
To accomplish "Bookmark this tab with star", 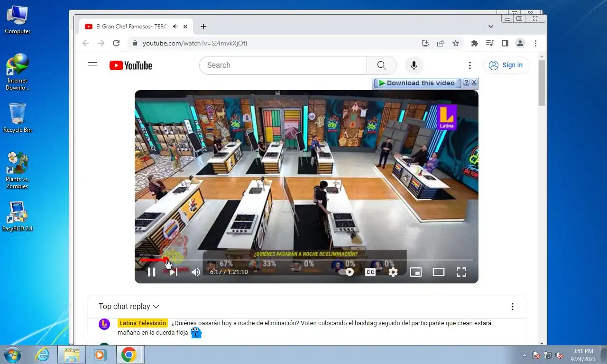I will pyautogui.click(x=456, y=43).
